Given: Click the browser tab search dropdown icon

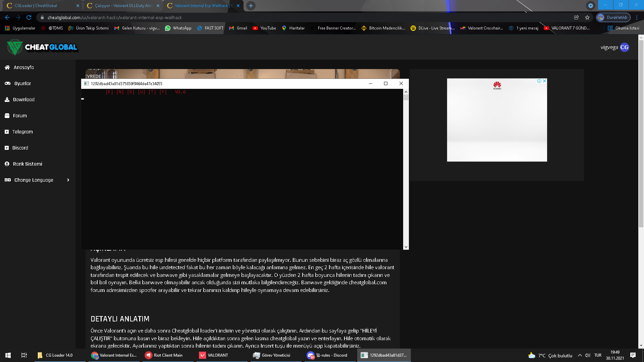Looking at the screenshot, I should click(x=591, y=6).
